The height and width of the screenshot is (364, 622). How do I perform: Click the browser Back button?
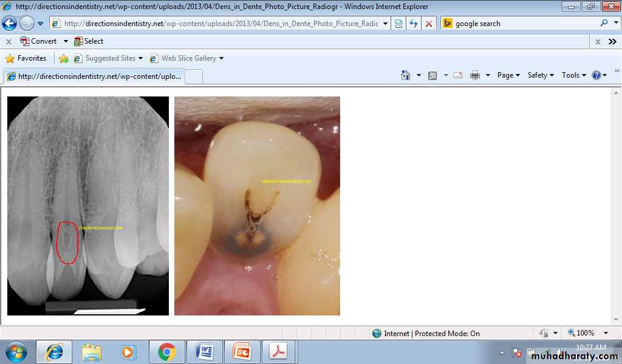pyautogui.click(x=9, y=24)
